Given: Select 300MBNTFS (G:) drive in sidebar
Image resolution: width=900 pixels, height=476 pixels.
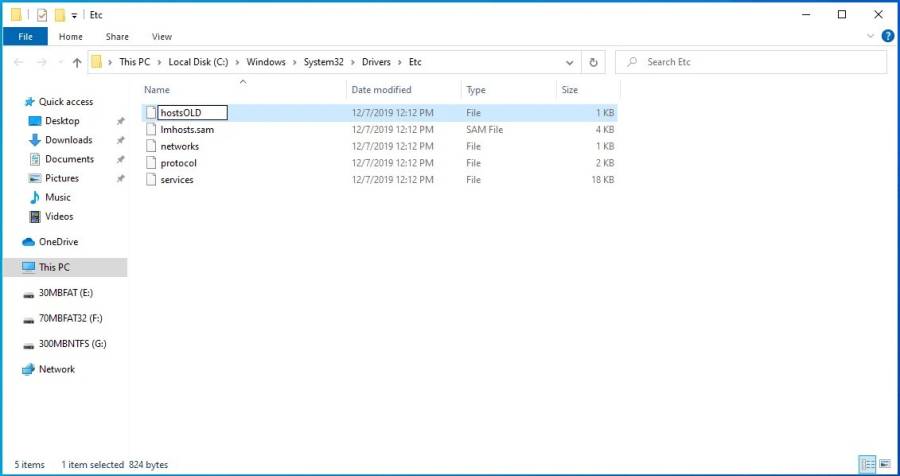Looking at the screenshot, I should (72, 344).
